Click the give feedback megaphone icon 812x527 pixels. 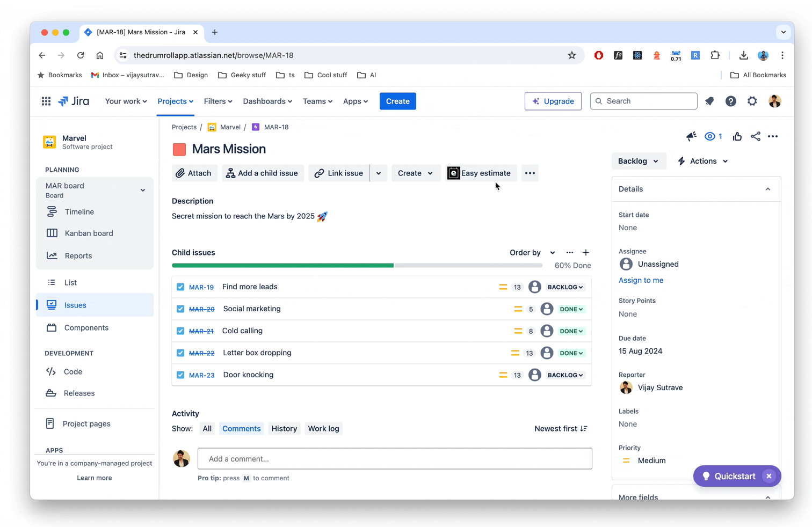pos(692,136)
